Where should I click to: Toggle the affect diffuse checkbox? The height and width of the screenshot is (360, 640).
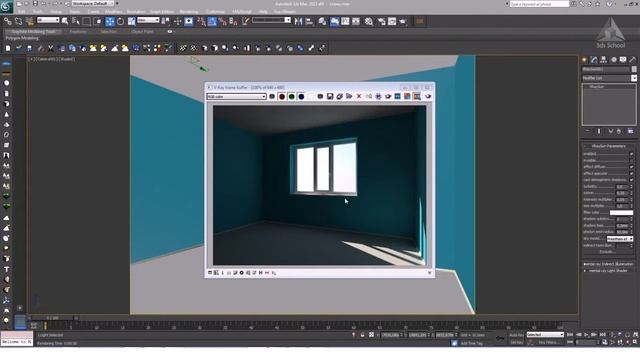pos(631,167)
